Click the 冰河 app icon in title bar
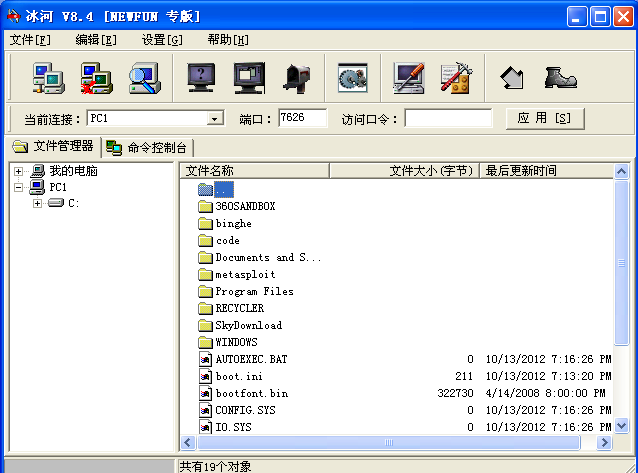The height and width of the screenshot is (473, 638). pyautogui.click(x=13, y=16)
